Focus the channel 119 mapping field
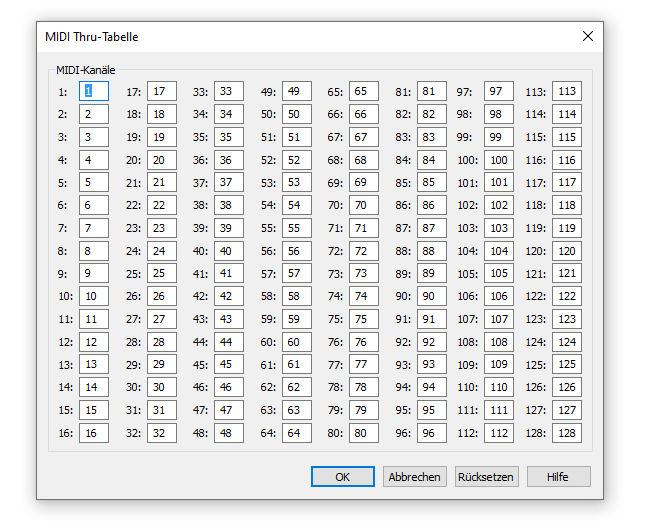Screen dimensions: 652x530 click(567, 228)
